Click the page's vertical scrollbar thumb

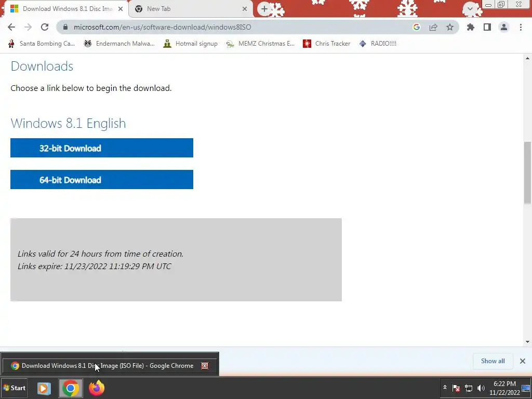pos(527,172)
